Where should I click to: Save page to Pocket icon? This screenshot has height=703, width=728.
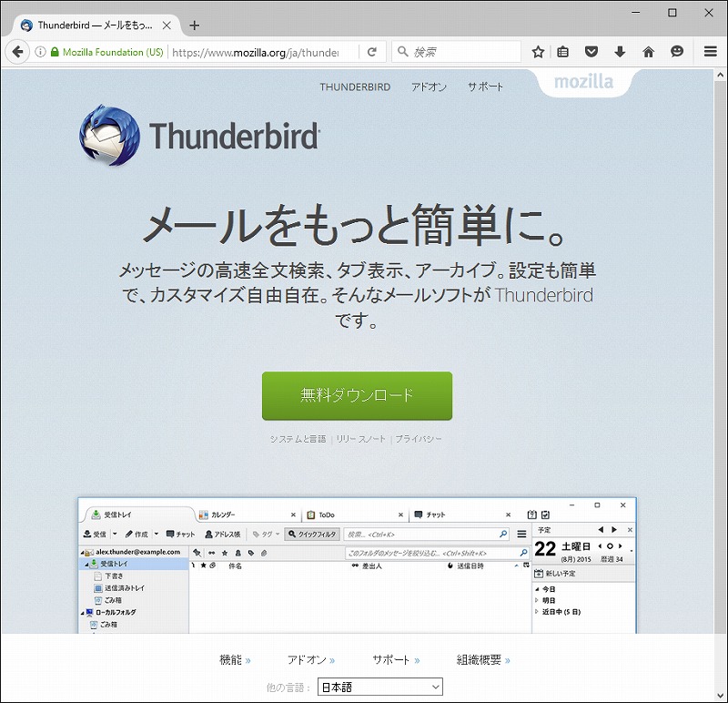click(591, 52)
